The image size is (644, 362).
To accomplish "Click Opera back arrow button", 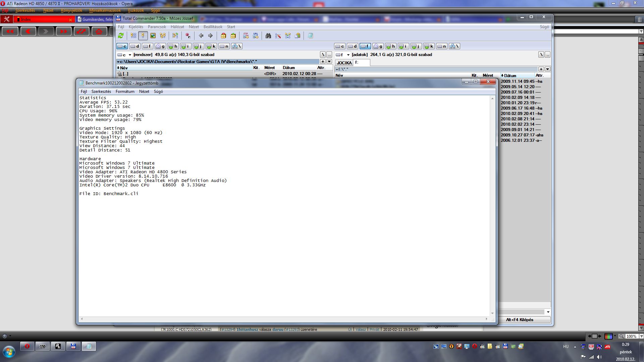I will pyautogui.click(x=28, y=32).
